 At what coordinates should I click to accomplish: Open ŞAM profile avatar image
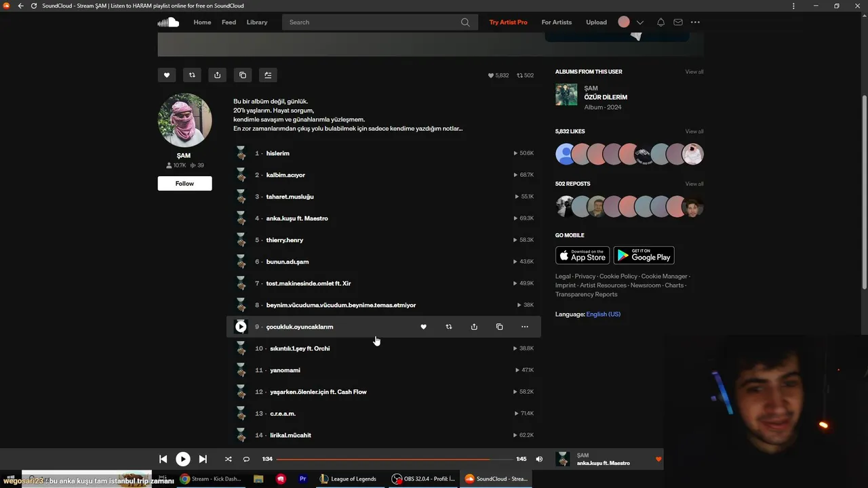pos(184,120)
